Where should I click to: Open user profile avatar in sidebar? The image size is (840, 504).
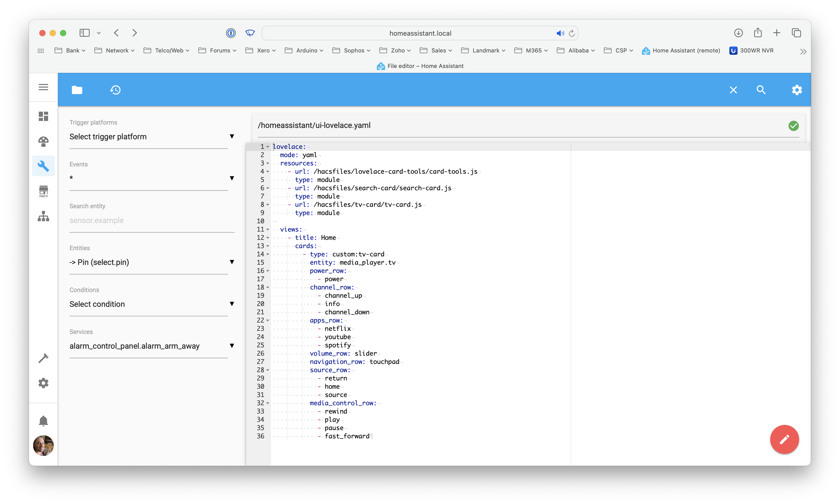click(x=43, y=446)
